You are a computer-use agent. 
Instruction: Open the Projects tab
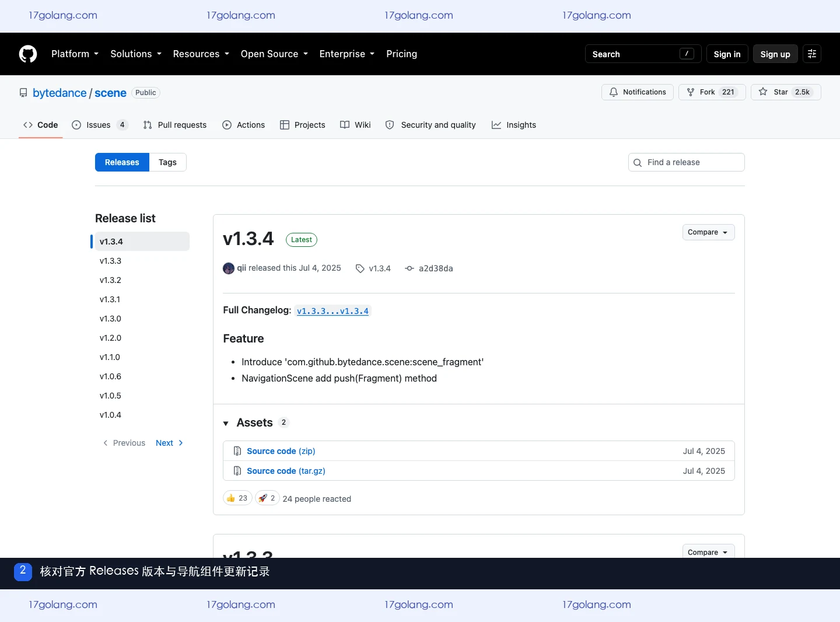pyautogui.click(x=303, y=125)
